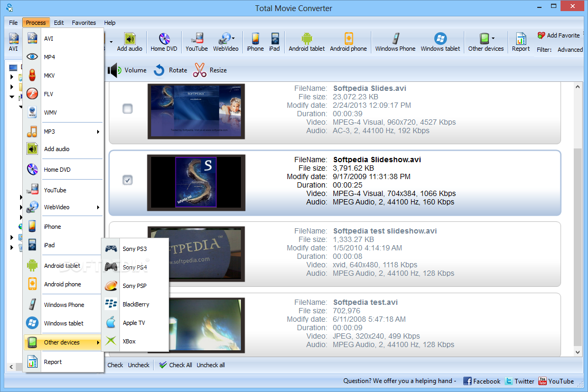This screenshot has width=588, height=392.
Task: Open the Help menu
Action: point(110,23)
